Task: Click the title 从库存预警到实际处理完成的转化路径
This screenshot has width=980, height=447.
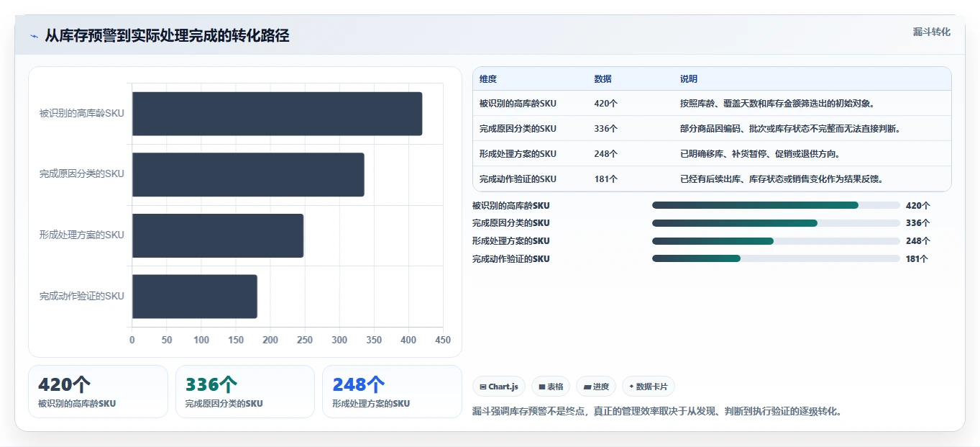Action: click(x=167, y=36)
